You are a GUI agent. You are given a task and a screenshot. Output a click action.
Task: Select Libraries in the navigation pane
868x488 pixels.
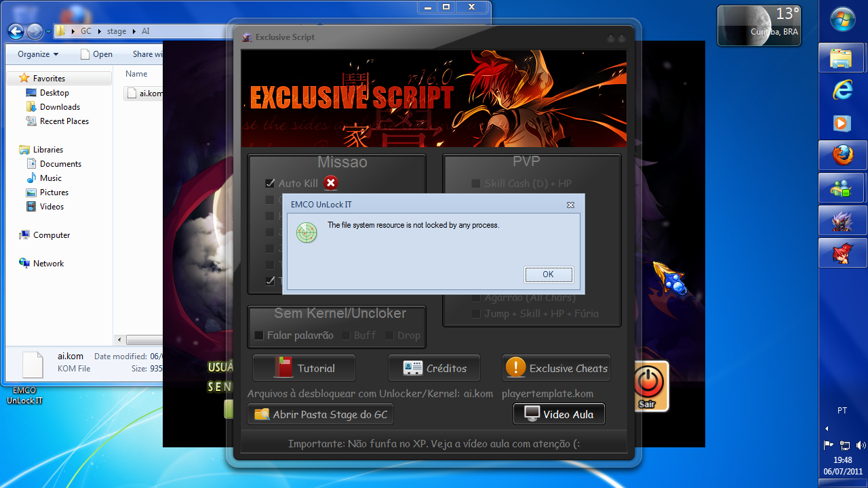click(47, 150)
